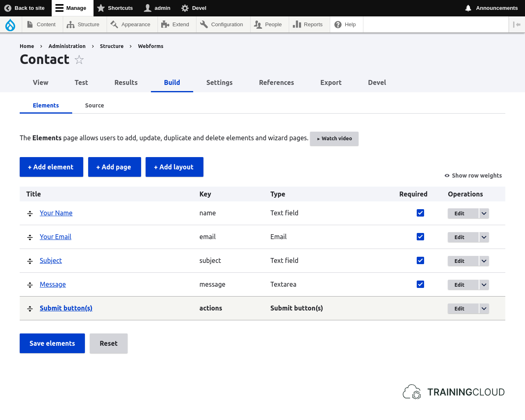Show row weights toggle
525x420 pixels.
(x=473, y=176)
